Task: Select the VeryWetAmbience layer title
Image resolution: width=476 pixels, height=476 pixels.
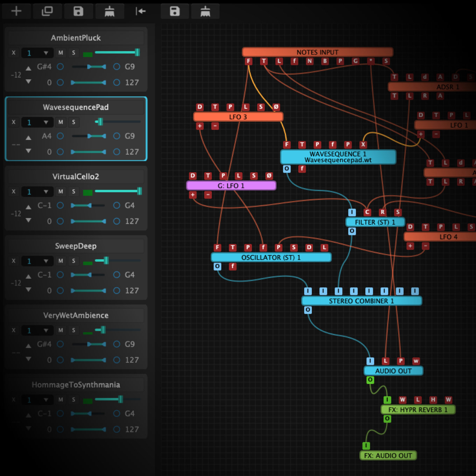Action: click(76, 315)
